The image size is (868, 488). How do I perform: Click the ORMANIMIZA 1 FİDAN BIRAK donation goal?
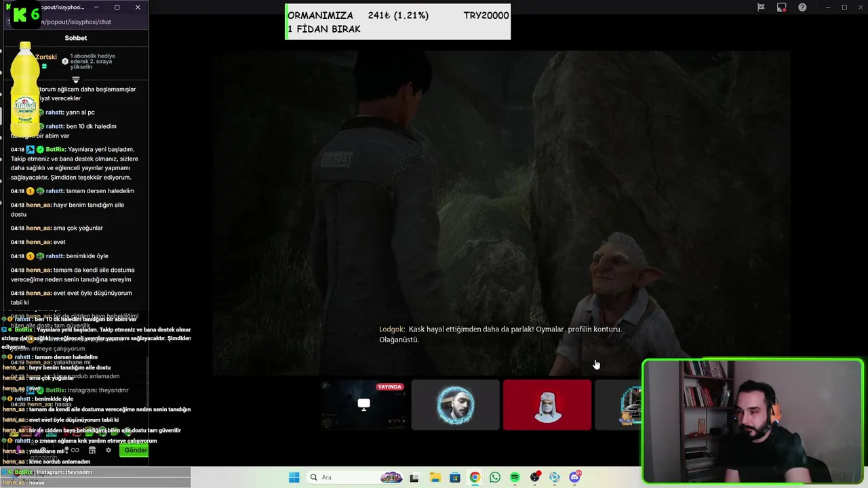coord(397,22)
